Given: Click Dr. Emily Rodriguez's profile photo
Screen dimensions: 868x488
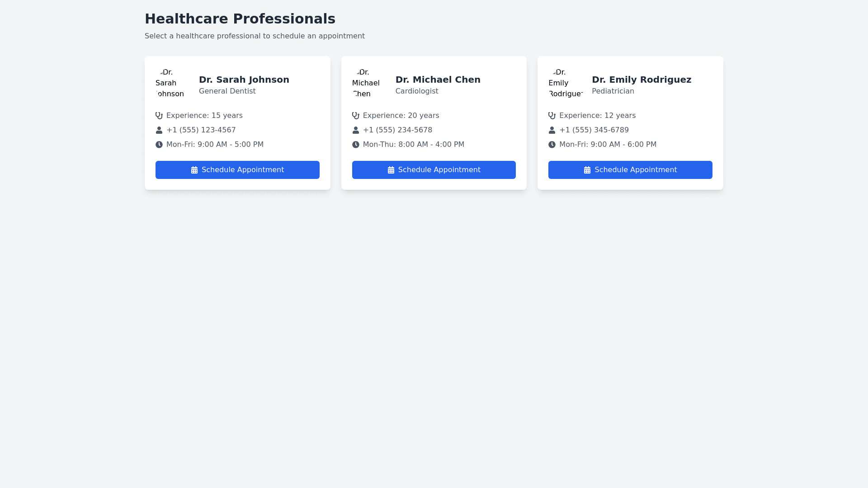Looking at the screenshot, I should tap(565, 83).
